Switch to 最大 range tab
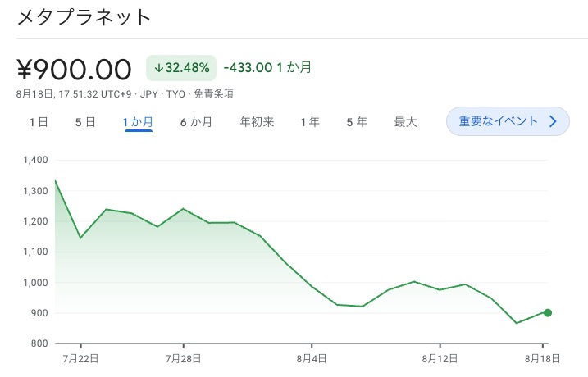This screenshot has height=377, width=588. [x=405, y=122]
